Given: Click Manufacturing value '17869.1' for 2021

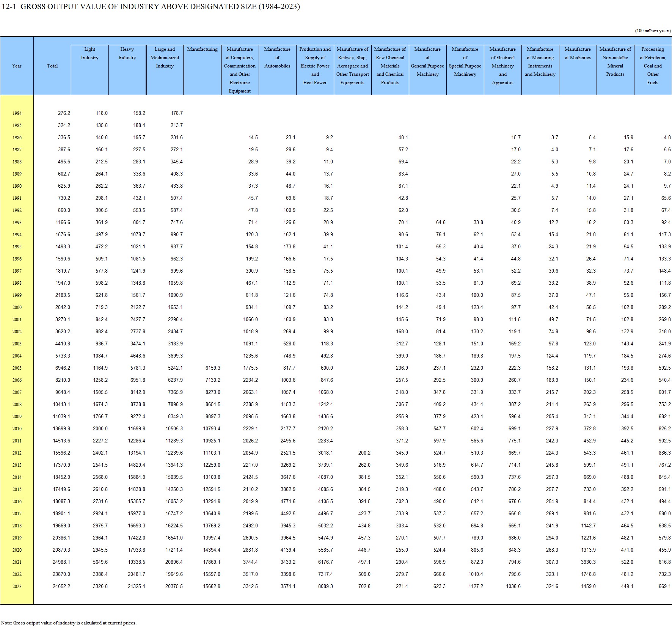Looking at the screenshot, I should pyautogui.click(x=212, y=562).
